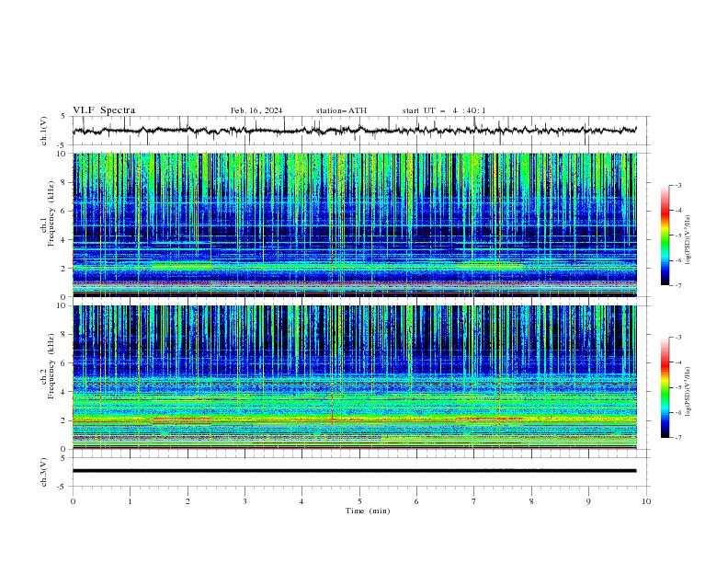This screenshot has width=728, height=563.
Task: Click the ch.1 frequency spectrogram panel
Action: point(354,224)
